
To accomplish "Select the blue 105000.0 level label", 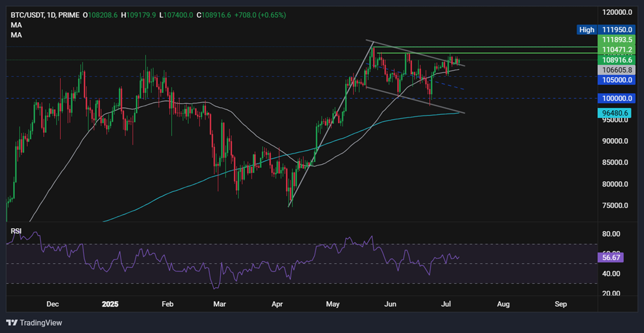I will 617,79.
